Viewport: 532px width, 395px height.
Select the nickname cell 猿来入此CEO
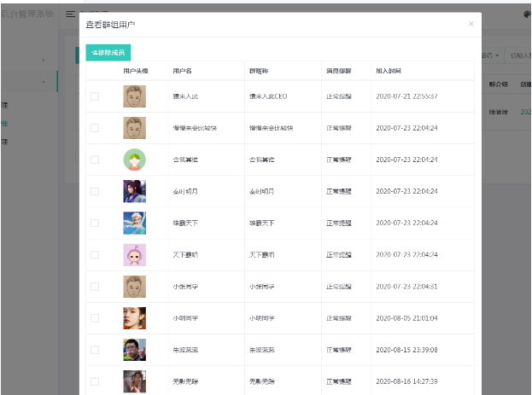pyautogui.click(x=268, y=96)
